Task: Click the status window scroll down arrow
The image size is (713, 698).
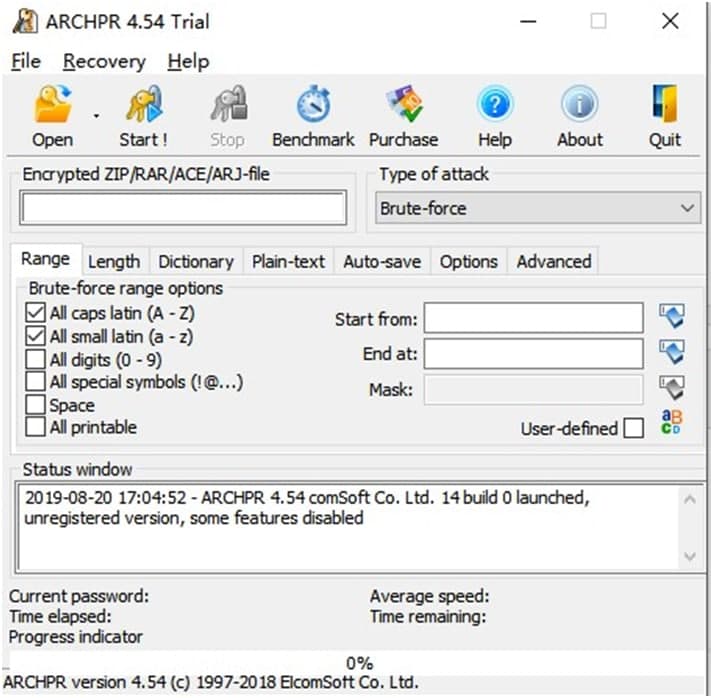Action: [690, 556]
